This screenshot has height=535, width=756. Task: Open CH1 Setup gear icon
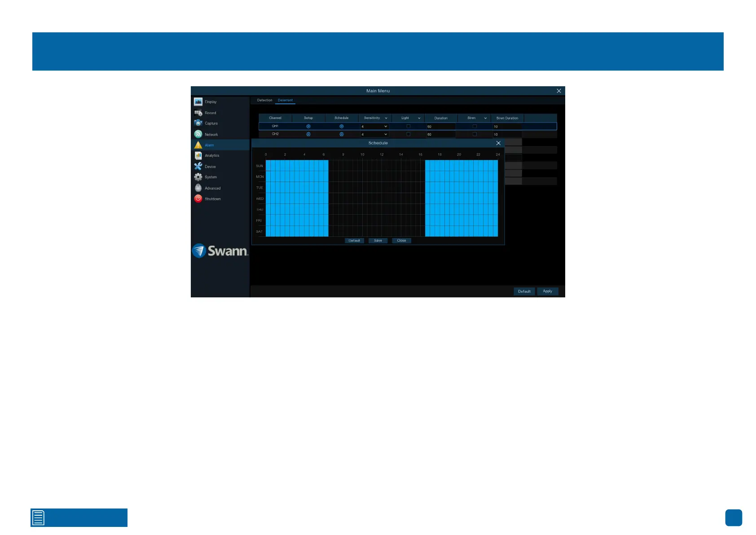pyautogui.click(x=308, y=126)
